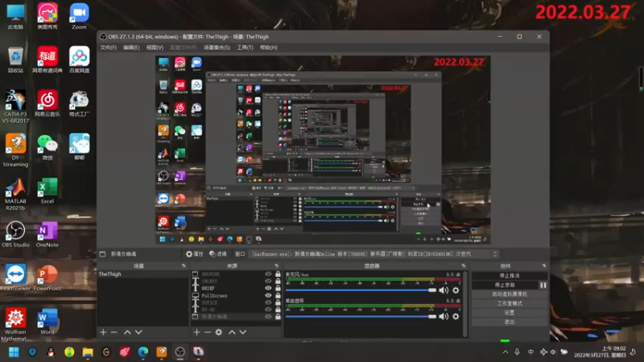This screenshot has width=644, height=362.
Task: Open 设置 settings in Controls panel
Action: pyautogui.click(x=510, y=313)
